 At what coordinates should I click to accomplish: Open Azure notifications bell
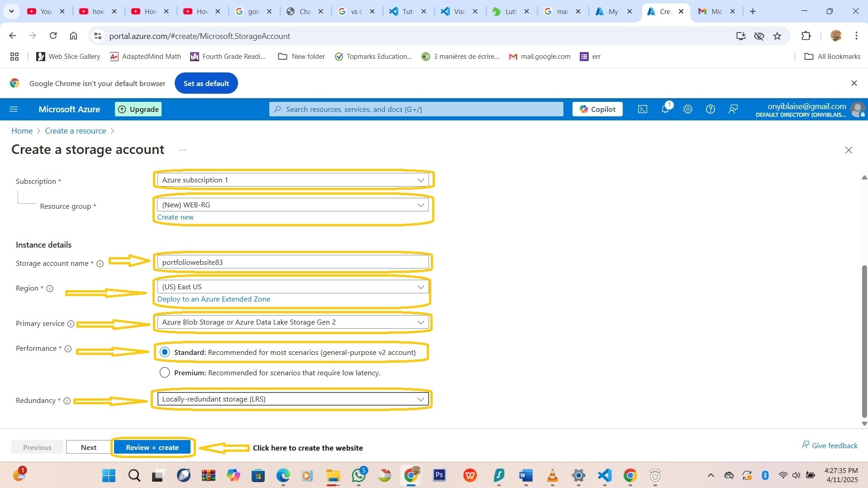pyautogui.click(x=665, y=109)
